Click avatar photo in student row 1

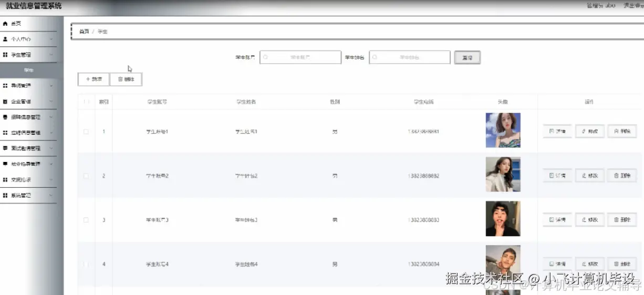click(x=503, y=130)
